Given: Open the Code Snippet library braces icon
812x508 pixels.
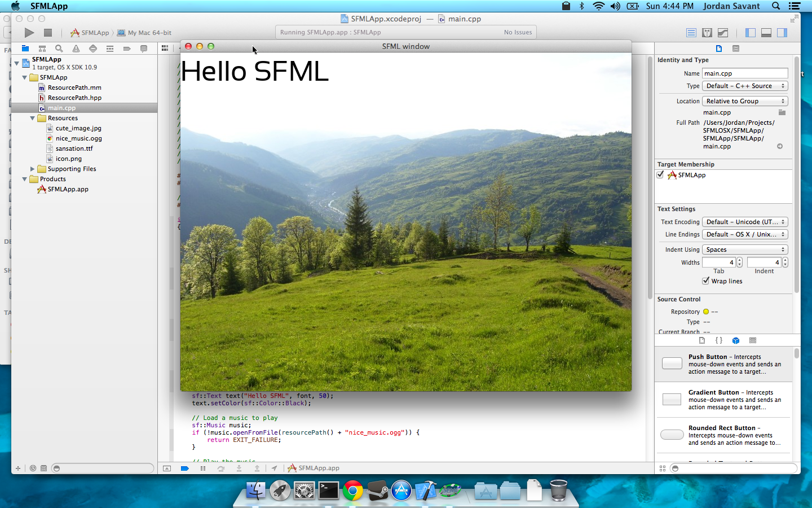Looking at the screenshot, I should [719, 340].
